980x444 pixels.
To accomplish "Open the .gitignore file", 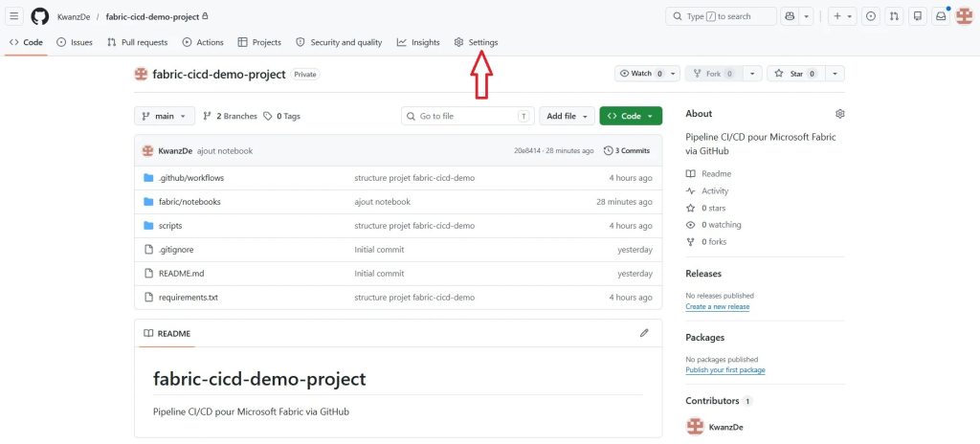I will [176, 250].
